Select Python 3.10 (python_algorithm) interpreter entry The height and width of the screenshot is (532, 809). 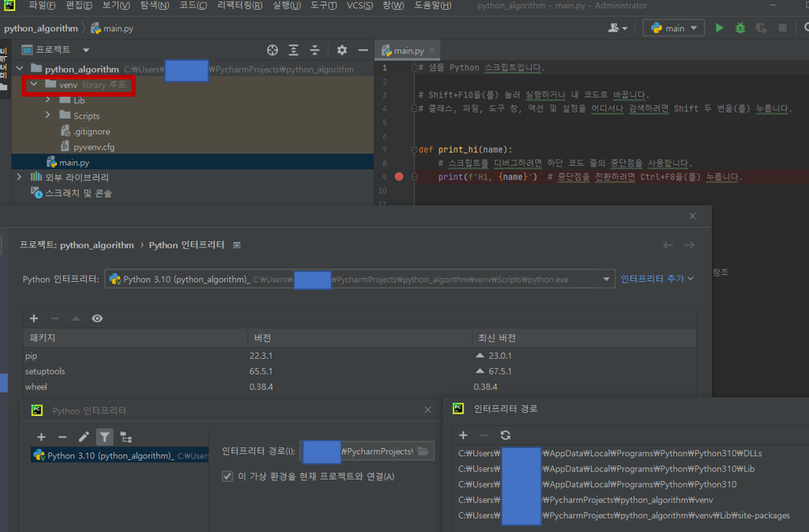pos(120,455)
